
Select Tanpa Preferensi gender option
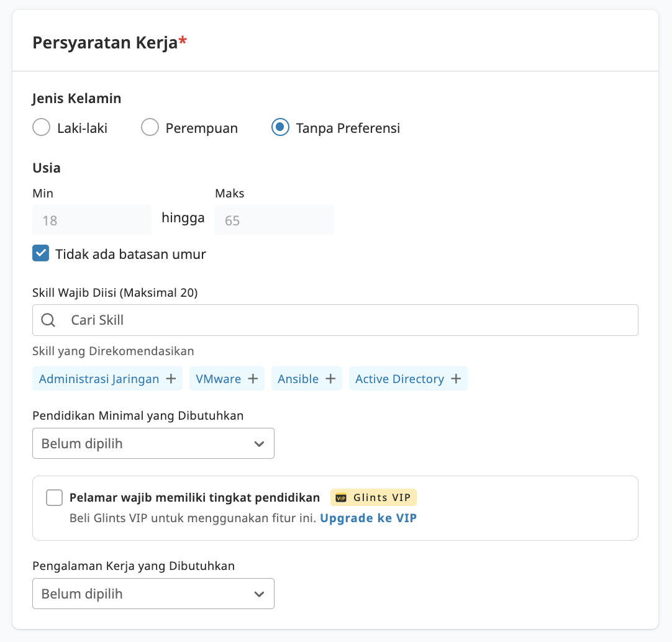[279, 127]
